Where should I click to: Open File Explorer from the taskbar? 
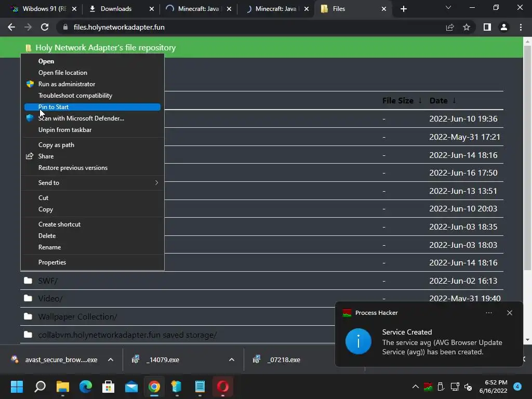(63, 387)
